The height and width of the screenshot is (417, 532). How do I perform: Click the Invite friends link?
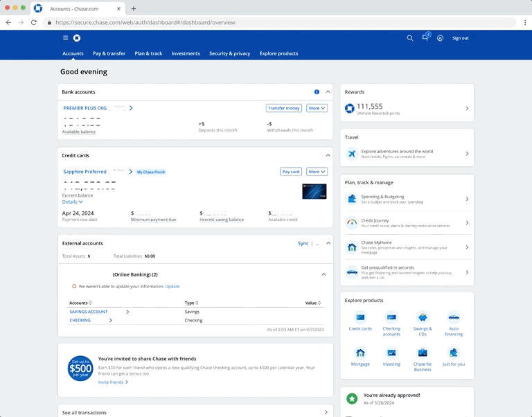[x=113, y=382]
